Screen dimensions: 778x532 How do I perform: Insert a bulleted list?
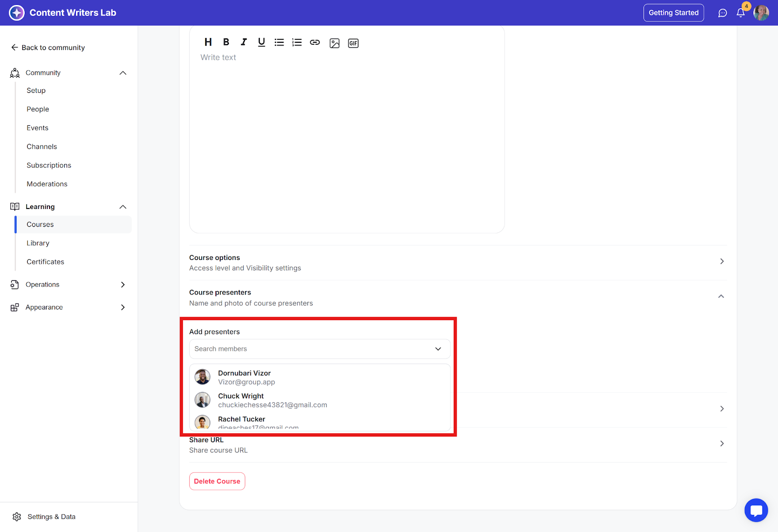coord(279,42)
